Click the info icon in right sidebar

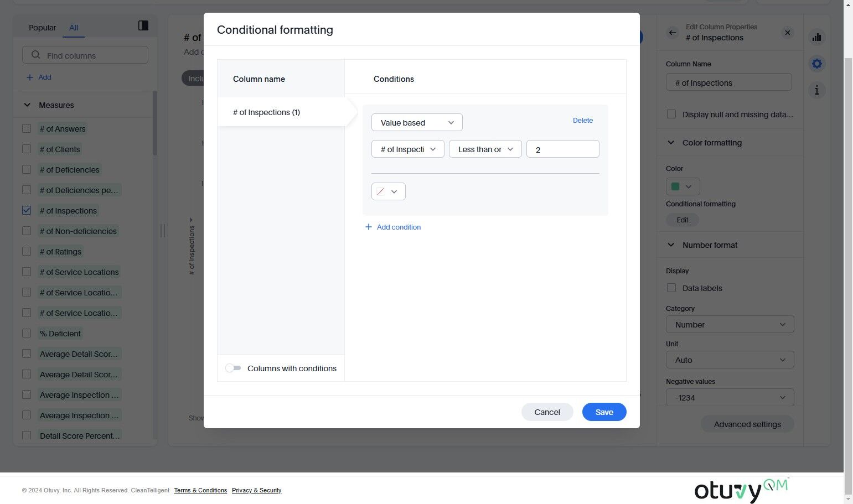click(x=816, y=90)
